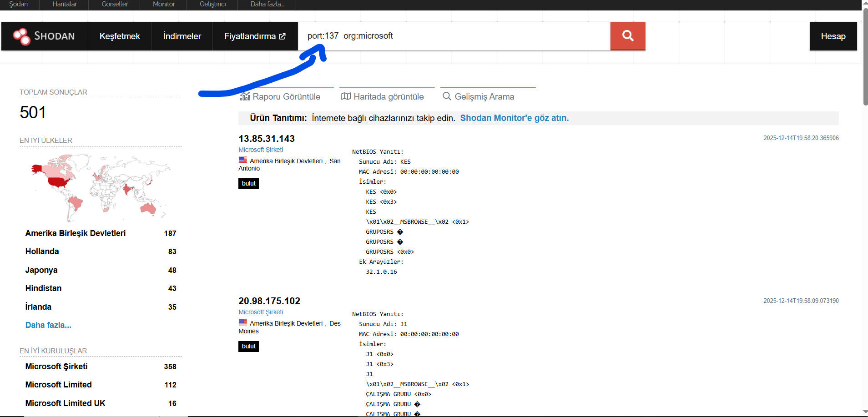Click the chart icon beside Raporu Görüntüle
This screenshot has height=417, width=868.
pos(245,96)
